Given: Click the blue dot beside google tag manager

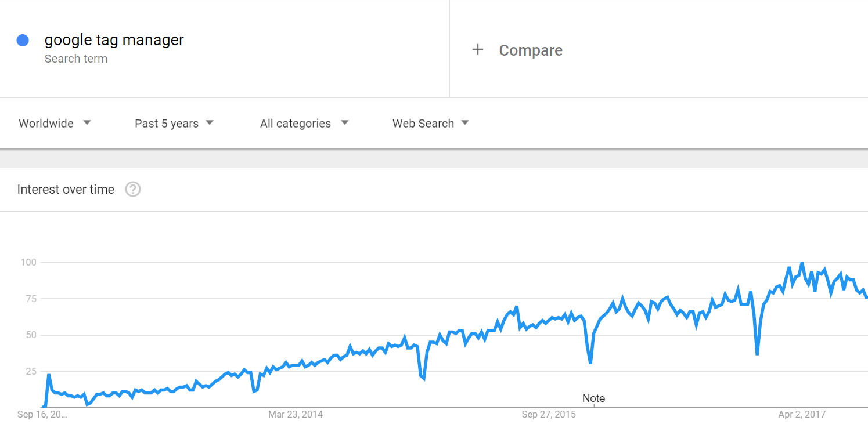Looking at the screenshot, I should (x=23, y=40).
